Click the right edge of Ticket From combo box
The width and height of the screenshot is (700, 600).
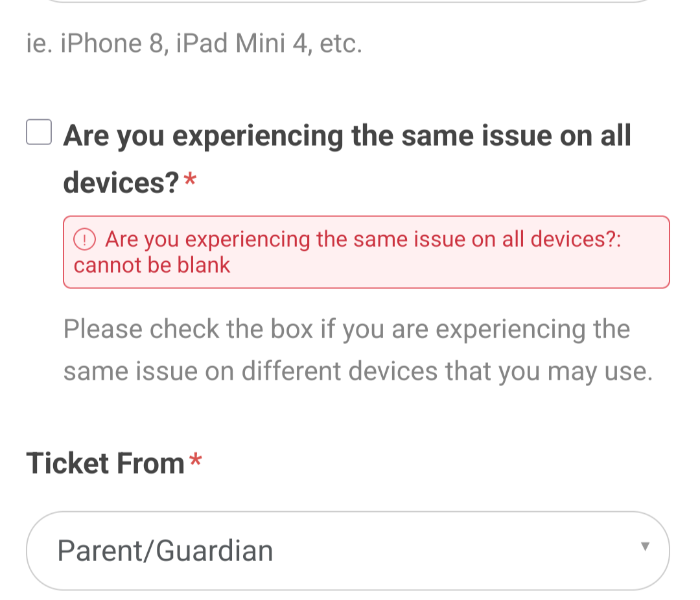660,551
